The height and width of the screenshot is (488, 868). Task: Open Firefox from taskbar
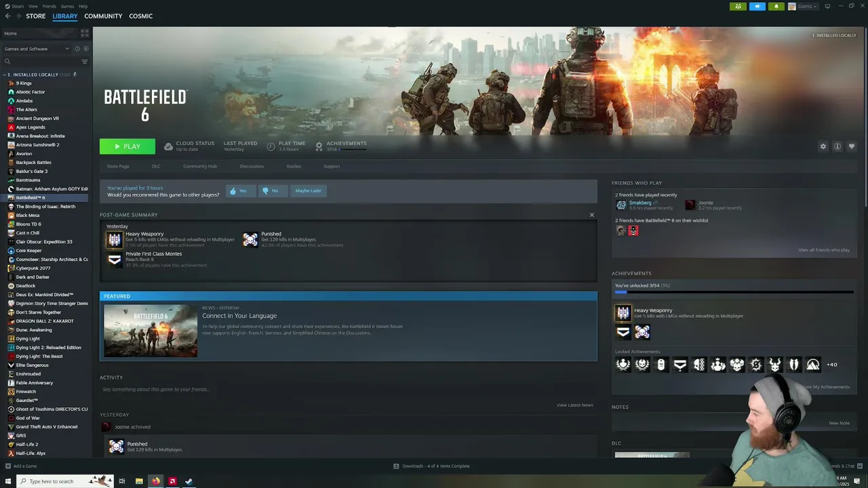click(x=156, y=481)
